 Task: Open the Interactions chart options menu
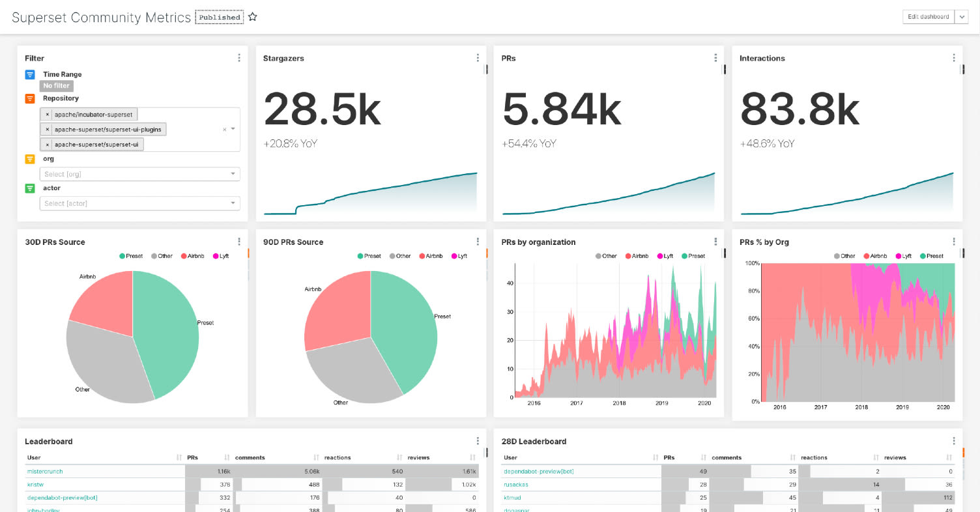tap(954, 58)
